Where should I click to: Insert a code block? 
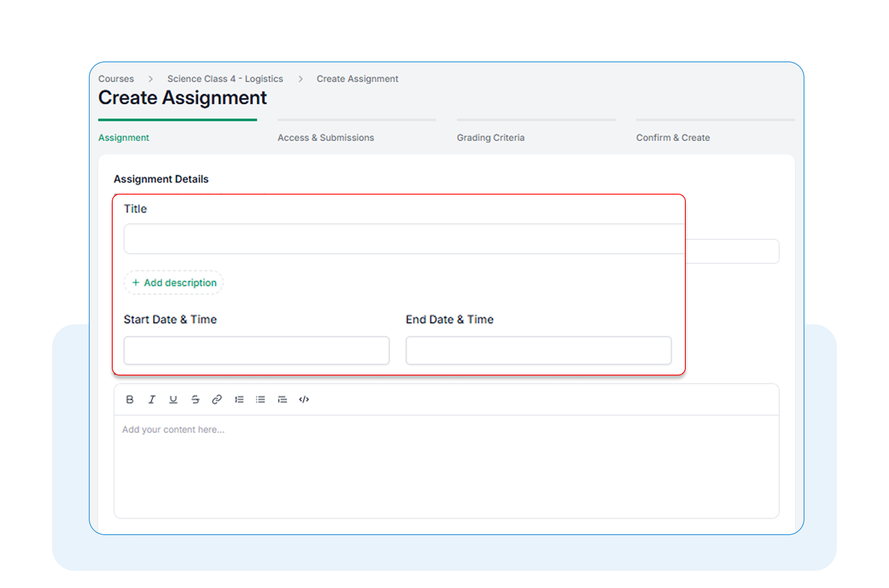[x=304, y=399]
